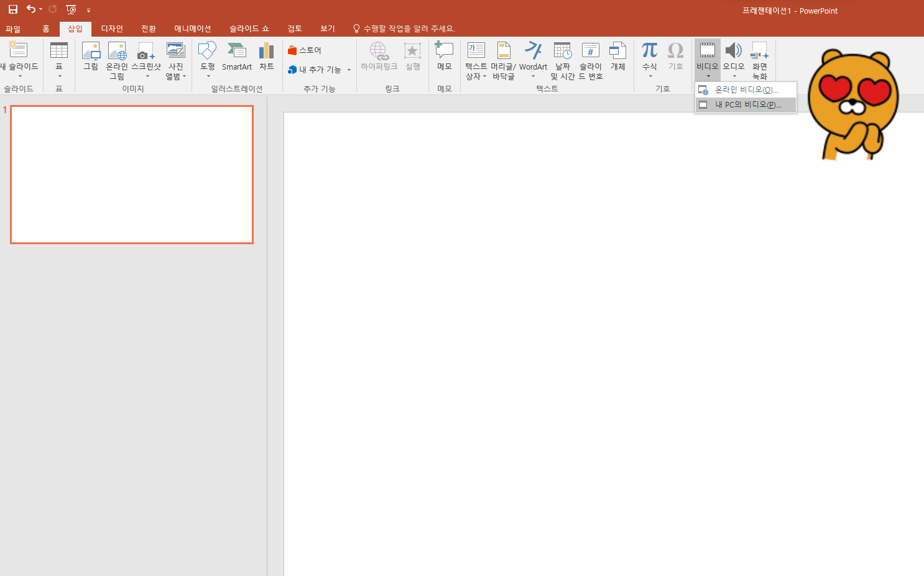This screenshot has width=924, height=576.
Task: Add a new slide with 새 슬라이드 icon
Action: pyautogui.click(x=19, y=50)
